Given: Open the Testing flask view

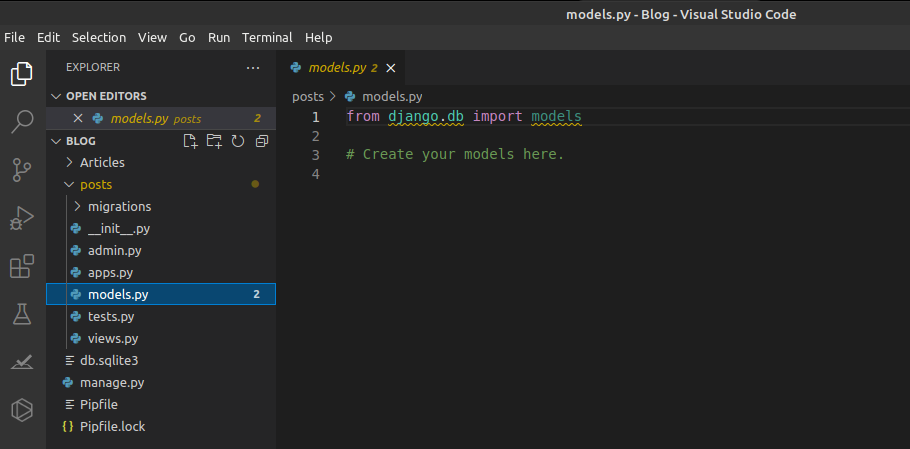Looking at the screenshot, I should click(22, 314).
